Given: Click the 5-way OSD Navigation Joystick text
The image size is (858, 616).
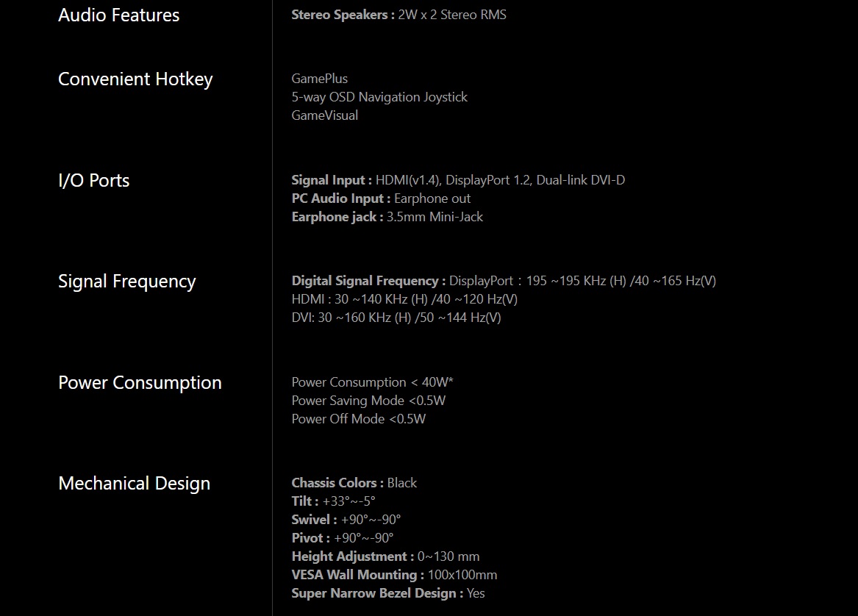Looking at the screenshot, I should point(379,97).
